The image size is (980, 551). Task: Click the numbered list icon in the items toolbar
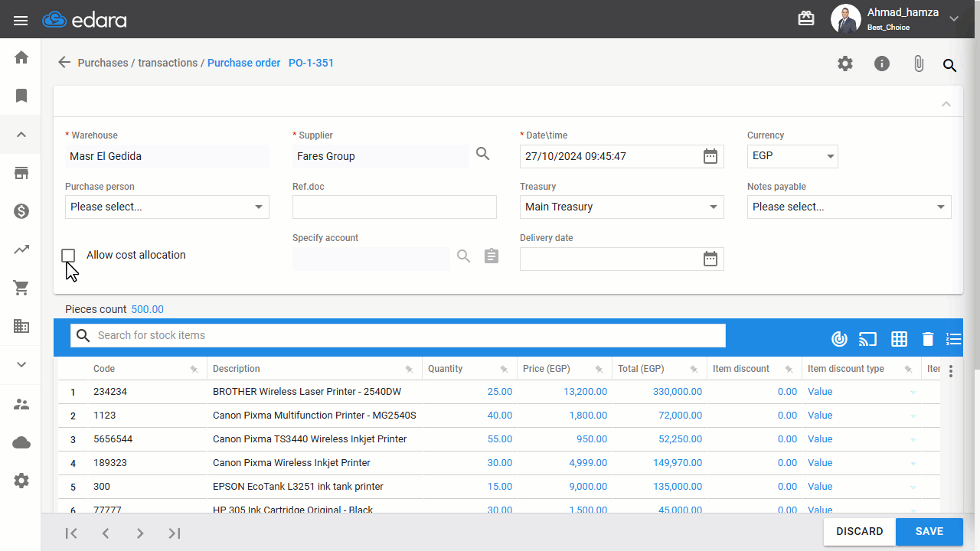click(x=953, y=339)
